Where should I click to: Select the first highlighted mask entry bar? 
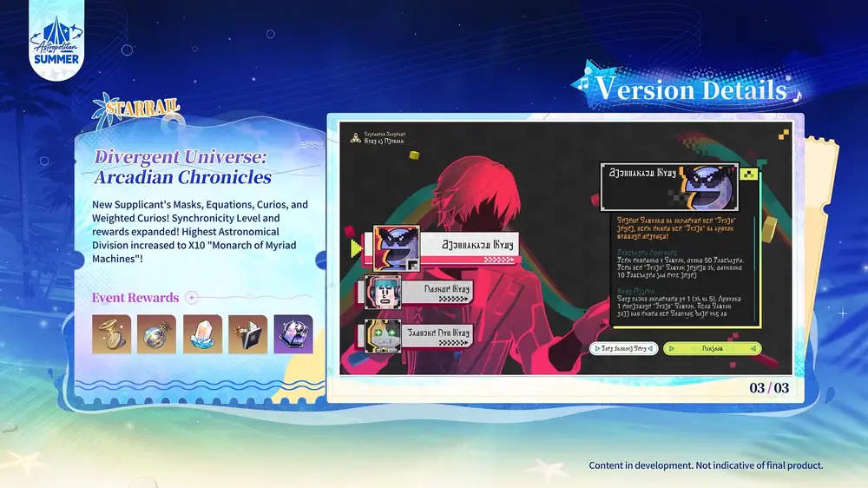coord(441,248)
